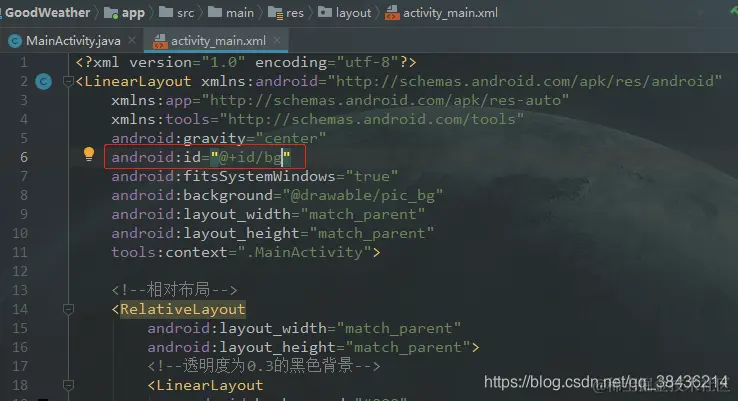Open GoodWeather project breadcrumb
Screen dimensions: 738x401
tap(47, 13)
